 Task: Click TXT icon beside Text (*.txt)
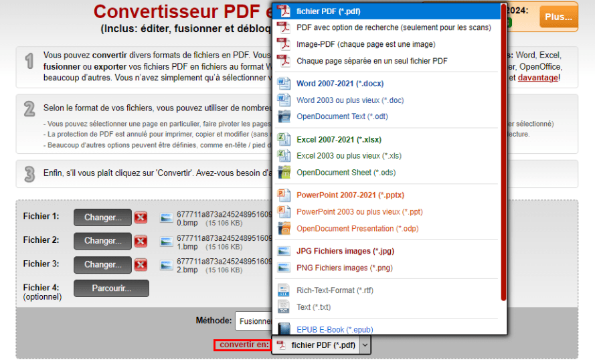[x=284, y=307]
